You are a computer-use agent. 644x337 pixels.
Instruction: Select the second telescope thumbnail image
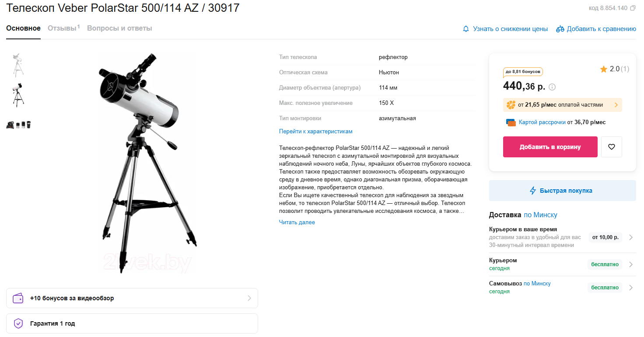[x=18, y=95]
